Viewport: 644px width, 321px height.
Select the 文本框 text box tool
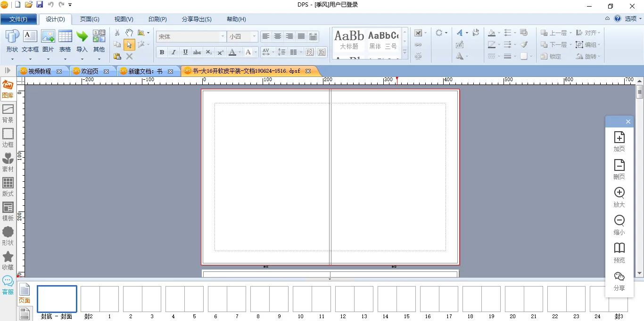coord(30,36)
